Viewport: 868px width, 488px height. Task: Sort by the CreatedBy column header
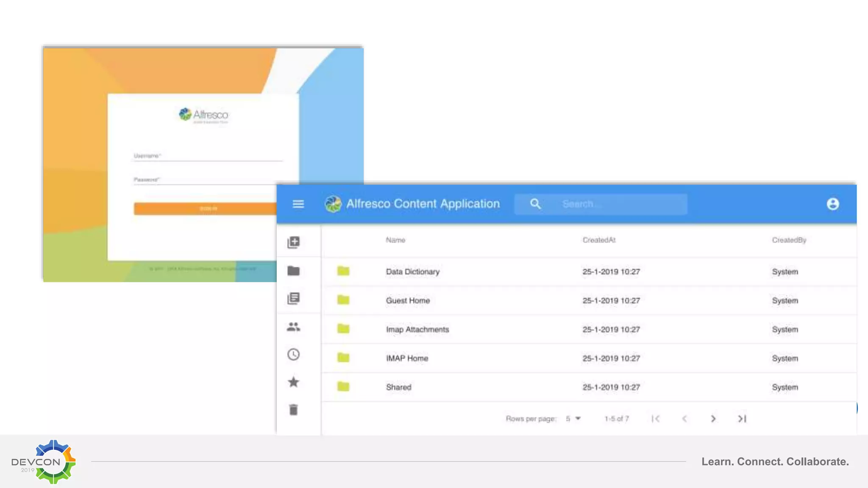click(x=789, y=240)
